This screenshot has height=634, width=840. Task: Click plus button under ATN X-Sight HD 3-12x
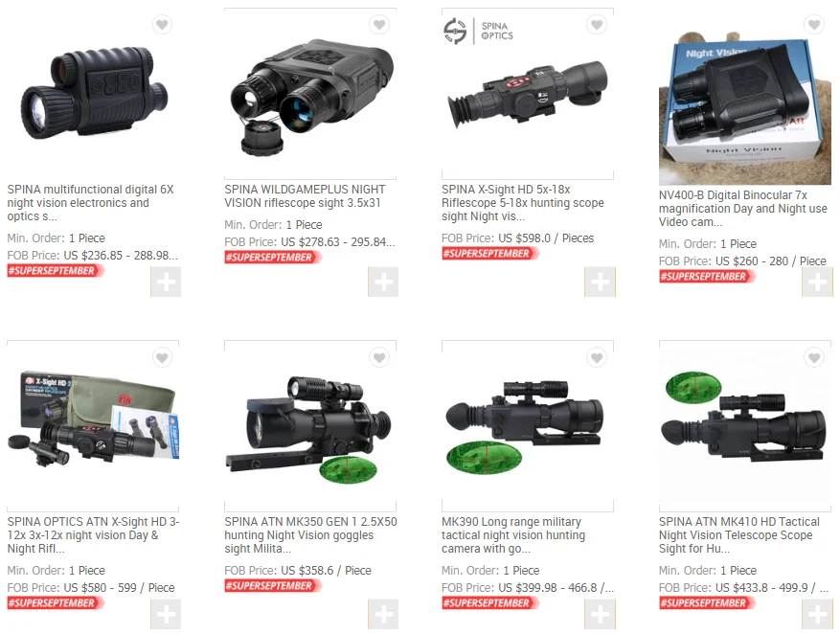(x=166, y=614)
